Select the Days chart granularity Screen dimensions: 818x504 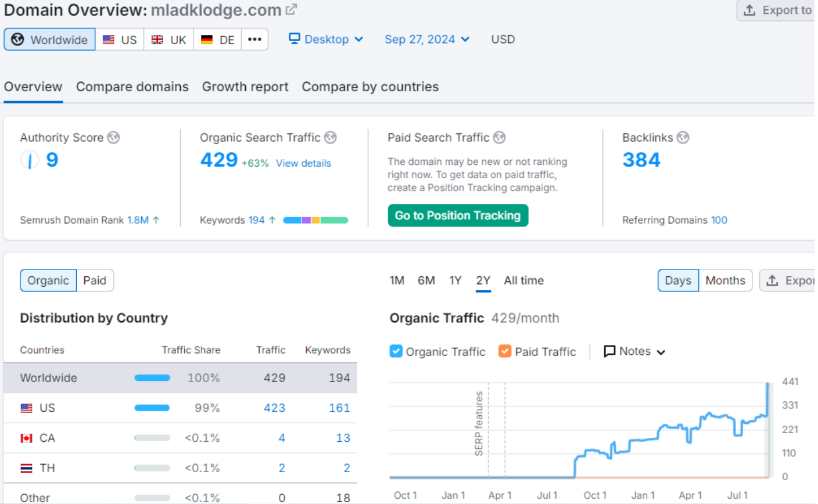(678, 280)
